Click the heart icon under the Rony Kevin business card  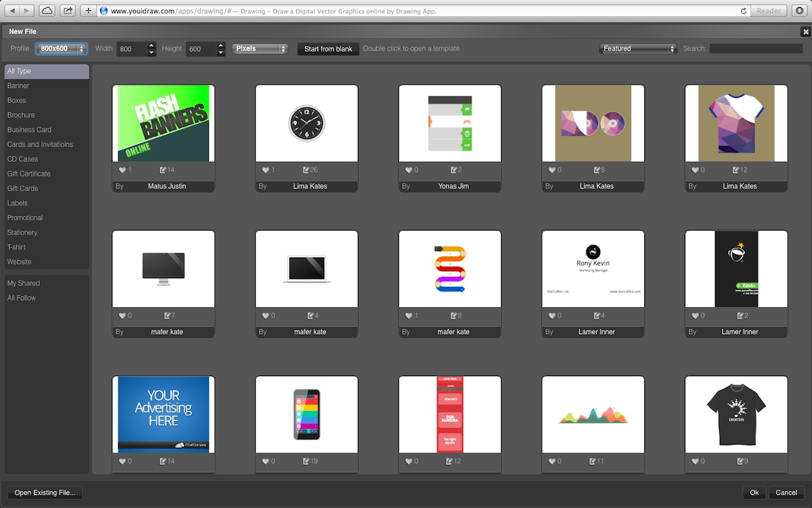tap(553, 316)
